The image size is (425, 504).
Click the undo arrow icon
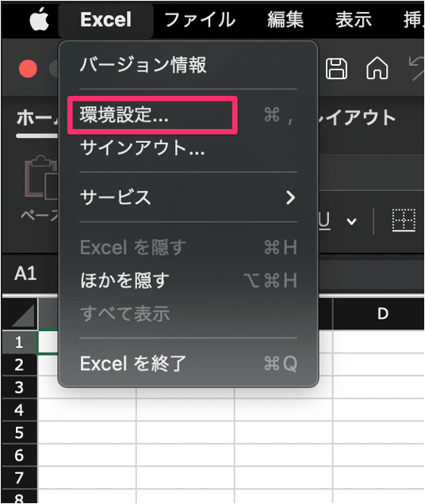point(417,68)
